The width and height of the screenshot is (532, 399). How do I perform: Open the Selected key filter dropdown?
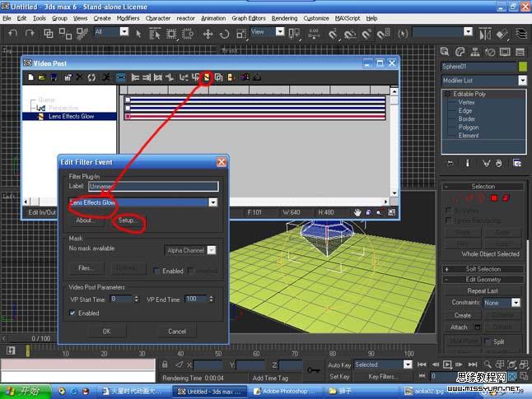click(x=408, y=364)
